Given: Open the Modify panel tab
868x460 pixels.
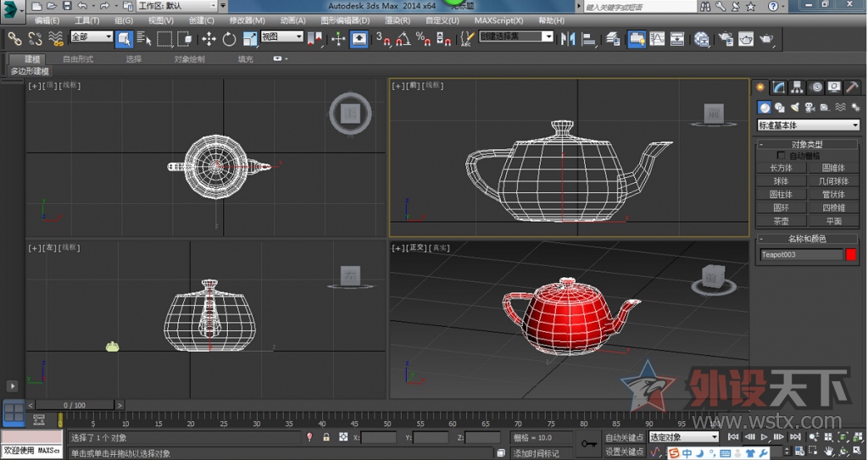Looking at the screenshot, I should pyautogui.click(x=779, y=87).
